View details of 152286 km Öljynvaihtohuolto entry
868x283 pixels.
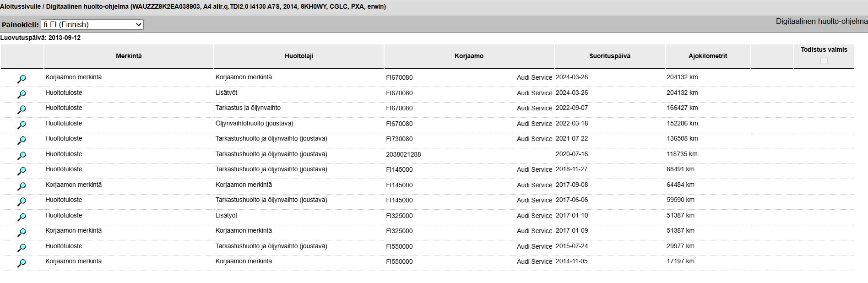[x=22, y=125]
